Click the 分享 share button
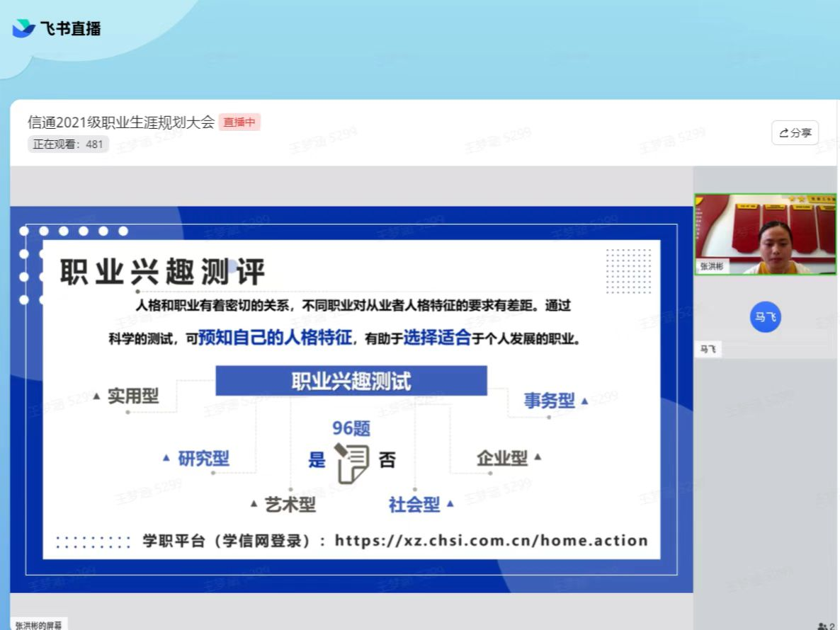Screen dimensions: 840x630 [x=795, y=133]
